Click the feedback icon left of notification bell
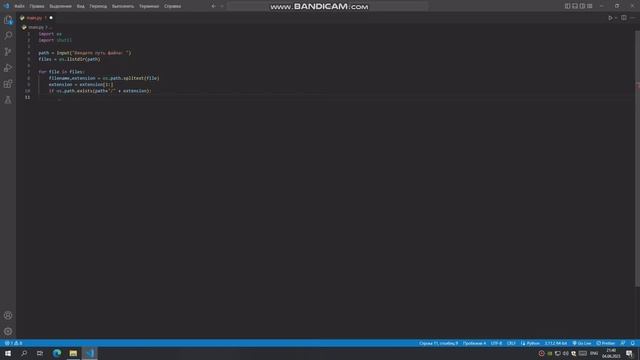This screenshot has height=360, width=640. [x=623, y=343]
